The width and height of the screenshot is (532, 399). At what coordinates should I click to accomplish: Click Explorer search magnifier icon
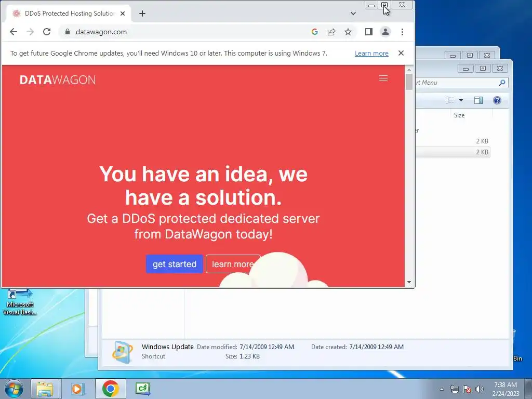502,83
